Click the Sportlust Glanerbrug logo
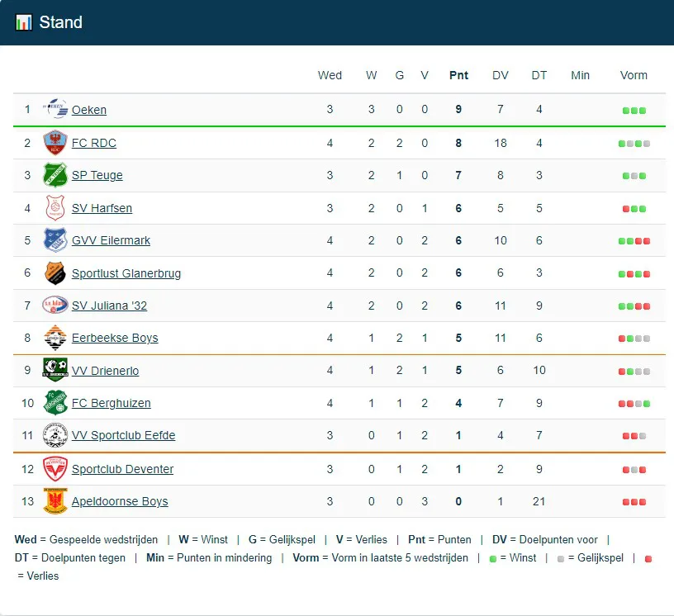This screenshot has height=616, width=674. tap(55, 273)
